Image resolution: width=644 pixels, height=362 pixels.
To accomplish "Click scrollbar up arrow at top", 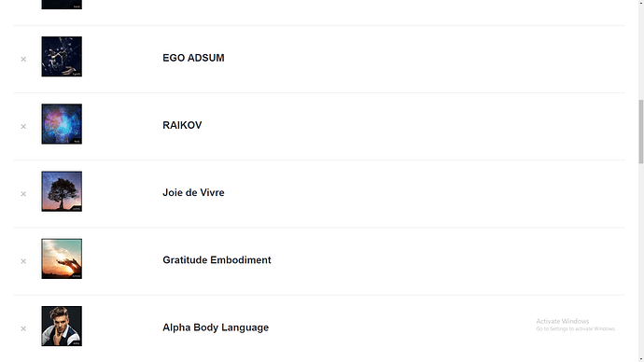I will (x=640, y=2).
